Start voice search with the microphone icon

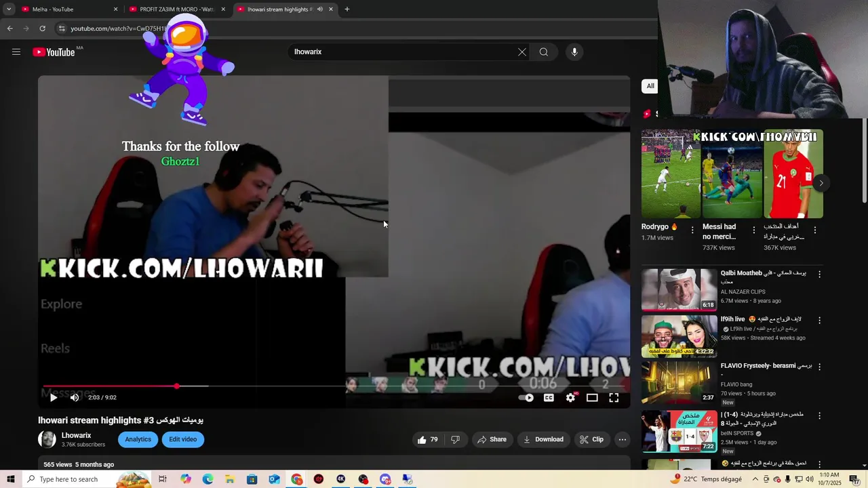[x=574, y=52]
